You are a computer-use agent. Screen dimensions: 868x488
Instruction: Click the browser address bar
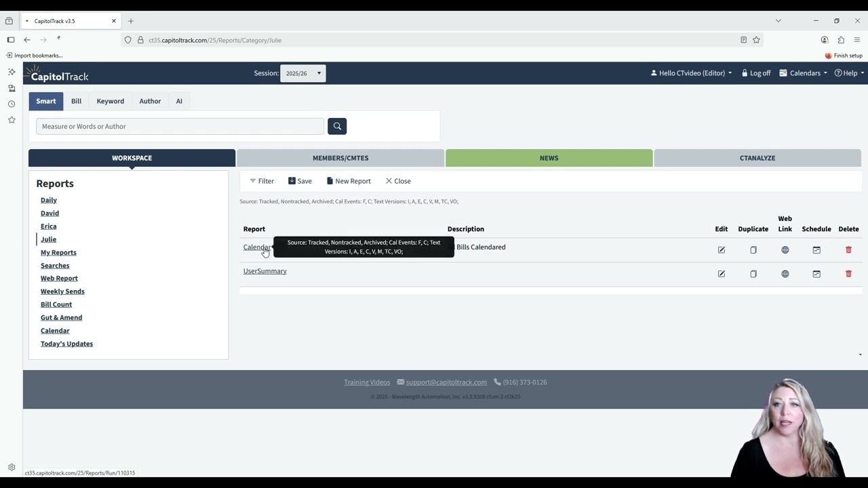tap(434, 40)
